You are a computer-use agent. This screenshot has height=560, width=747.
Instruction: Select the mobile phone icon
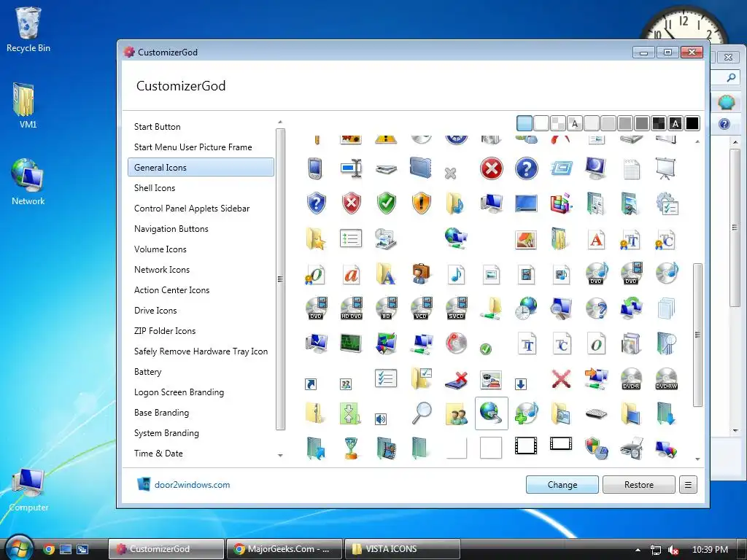tap(315, 168)
